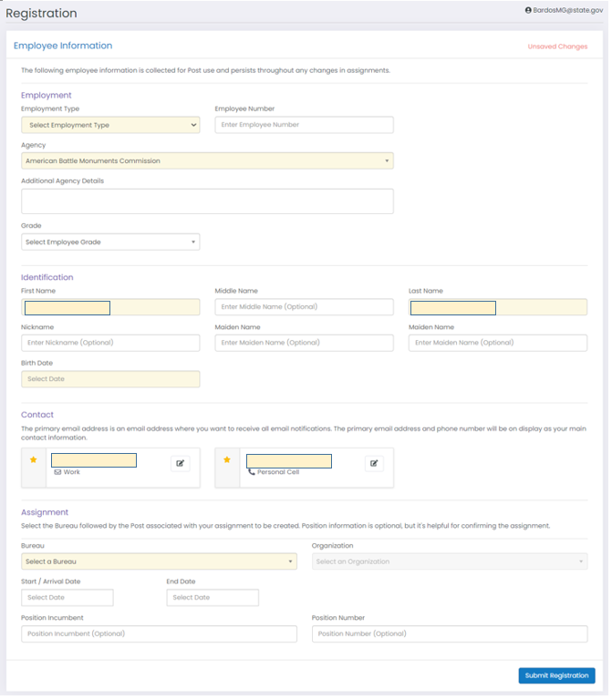Click the Submit Registration button
Viewport: 612px width, 700px height.
coord(556,675)
